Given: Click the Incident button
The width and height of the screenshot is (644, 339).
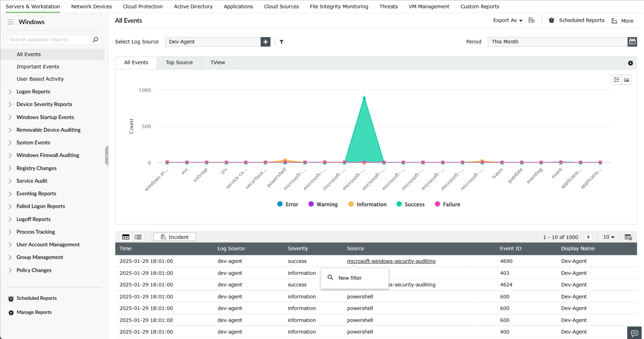Looking at the screenshot, I should pos(175,236).
